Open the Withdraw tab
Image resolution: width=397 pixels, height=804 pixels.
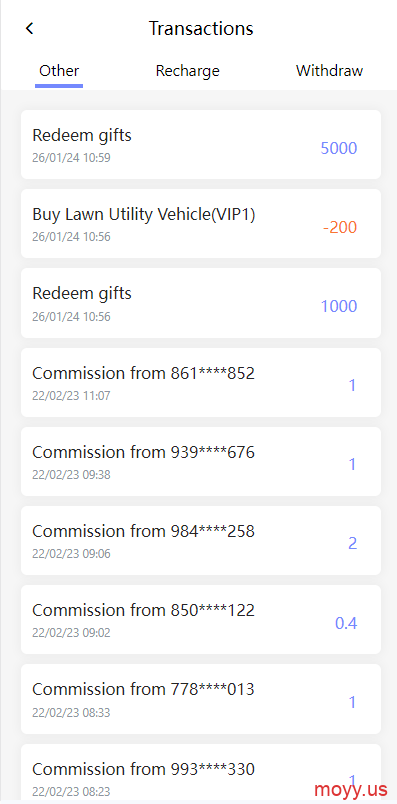pyautogui.click(x=329, y=71)
